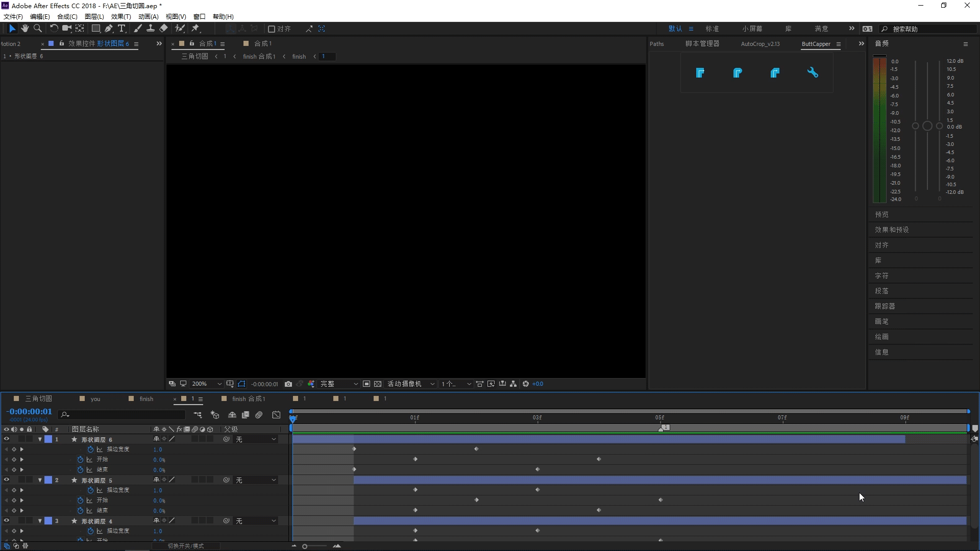Viewport: 980px width, 551px height.
Task: Open the 效果(T) menu
Action: [120, 17]
